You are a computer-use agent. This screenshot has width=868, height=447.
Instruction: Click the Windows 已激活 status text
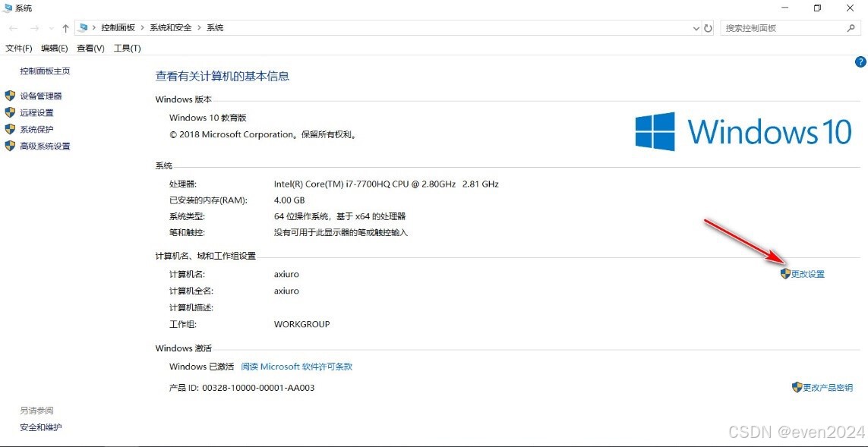click(x=202, y=367)
